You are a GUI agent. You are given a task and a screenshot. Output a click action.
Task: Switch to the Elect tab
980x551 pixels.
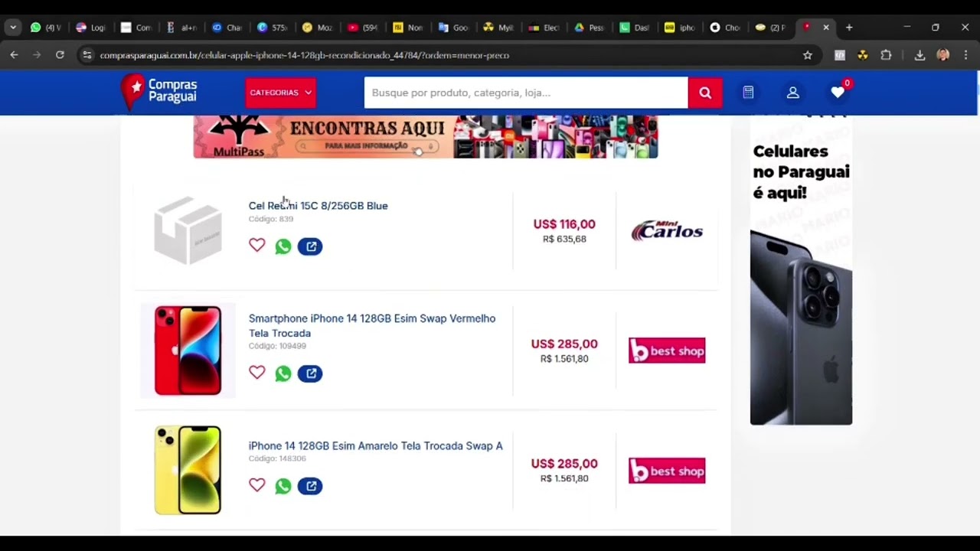point(544,28)
